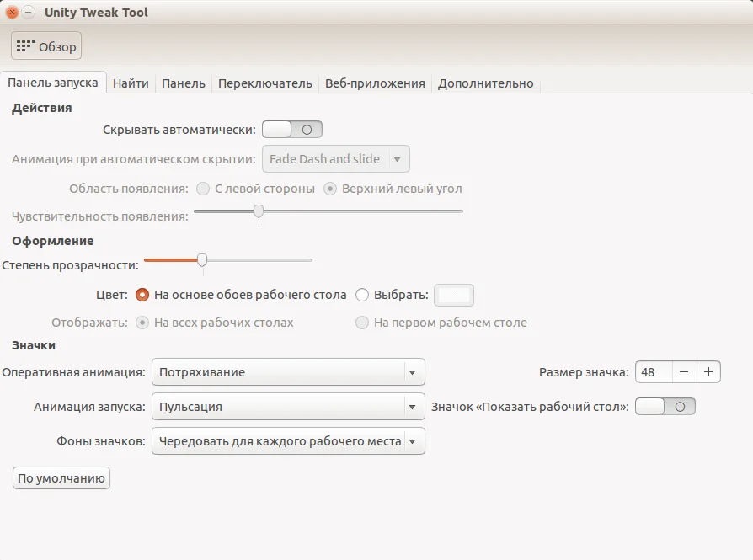Switch to Найти tab
Image resolution: width=753 pixels, height=560 pixels.
[131, 83]
